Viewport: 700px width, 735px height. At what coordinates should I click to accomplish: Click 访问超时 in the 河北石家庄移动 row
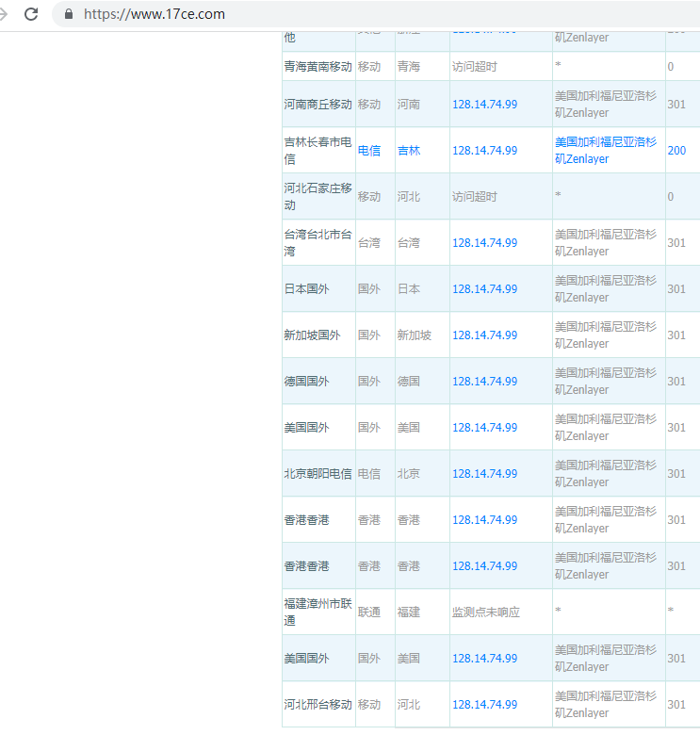(474, 196)
